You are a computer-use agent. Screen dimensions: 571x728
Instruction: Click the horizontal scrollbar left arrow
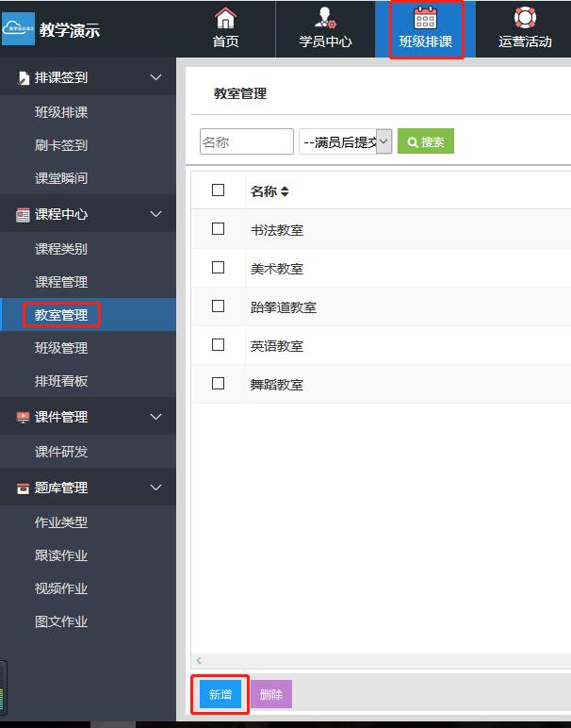point(199,661)
